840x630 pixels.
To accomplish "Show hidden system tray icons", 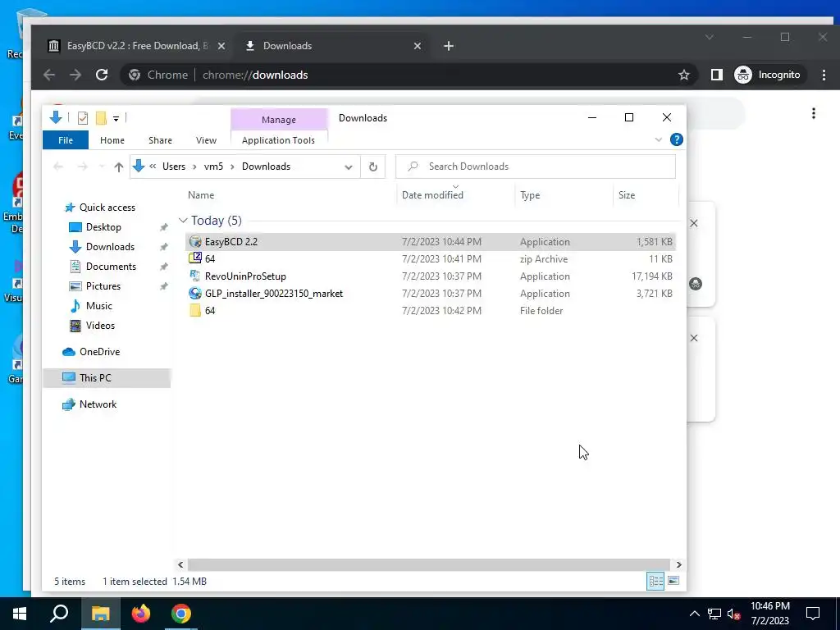I will click(x=694, y=614).
